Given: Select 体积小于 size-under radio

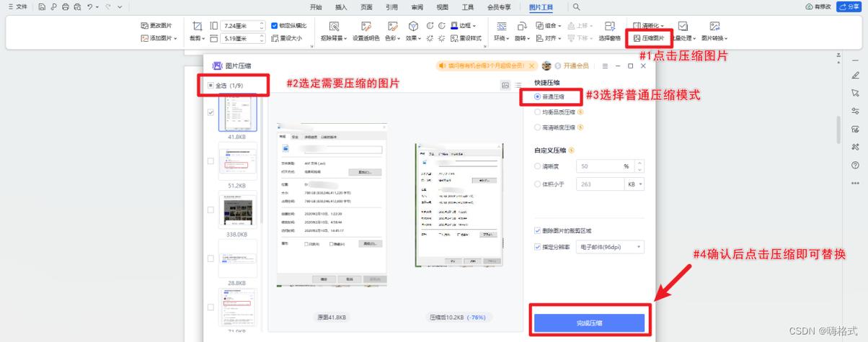Looking at the screenshot, I should 538,184.
